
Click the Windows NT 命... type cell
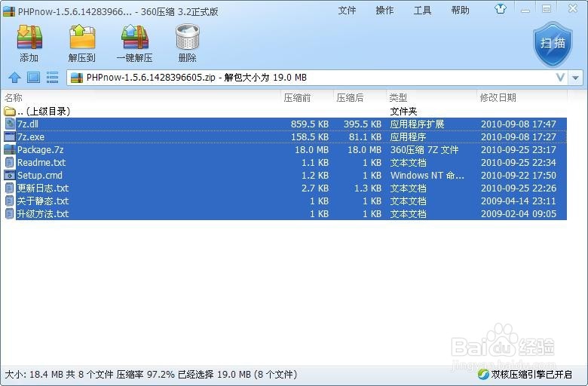pos(427,175)
